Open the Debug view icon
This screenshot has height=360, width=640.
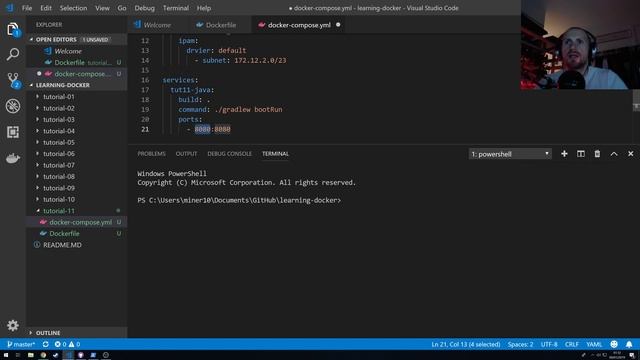tap(13, 106)
